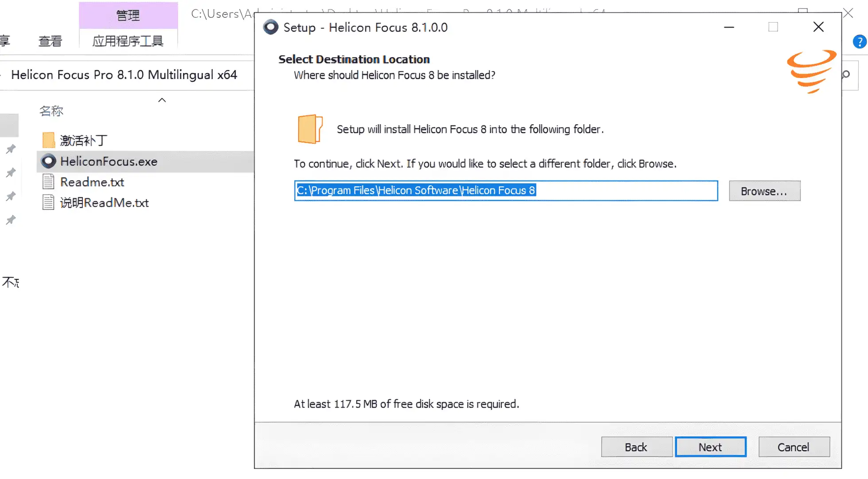
Task: Open the blue help question mark icon
Action: pos(860,42)
